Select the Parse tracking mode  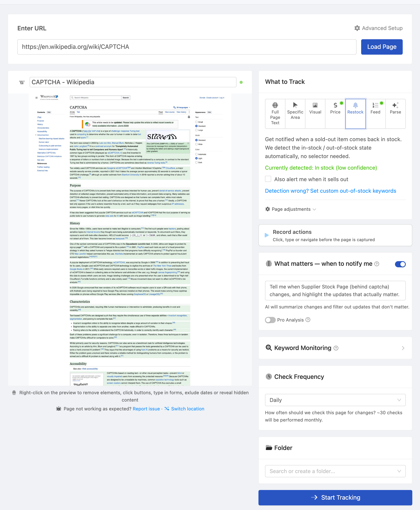click(395, 114)
